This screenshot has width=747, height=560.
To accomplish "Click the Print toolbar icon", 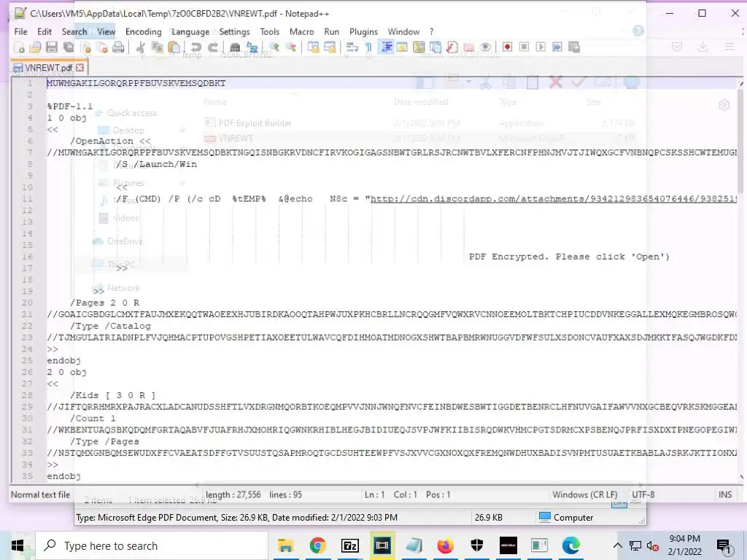I will point(118,47).
